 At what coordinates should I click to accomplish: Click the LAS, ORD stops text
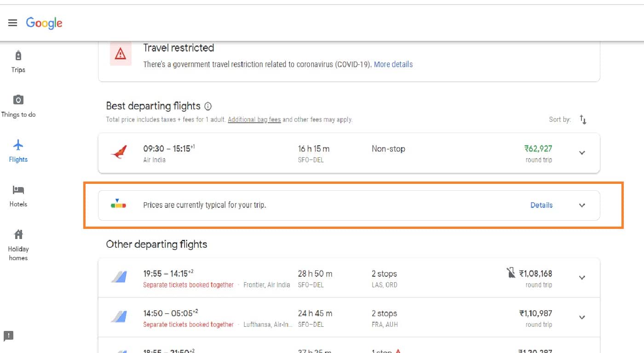(x=385, y=285)
